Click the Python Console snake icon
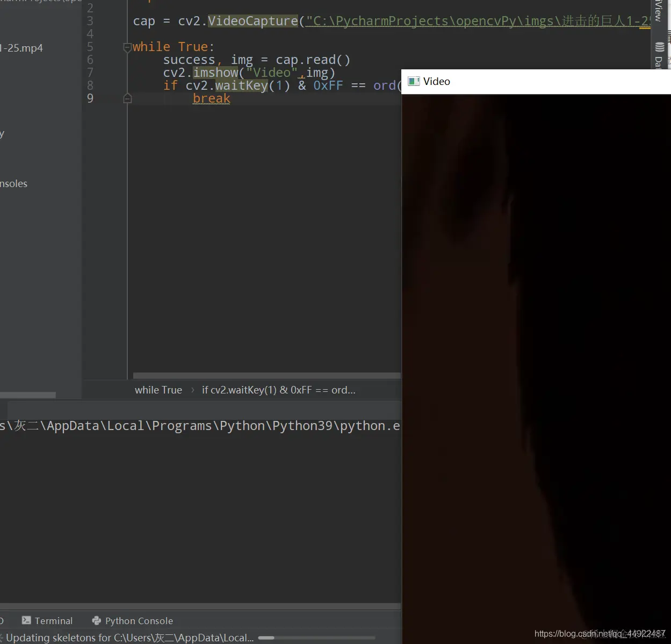This screenshot has width=671, height=644. (97, 621)
